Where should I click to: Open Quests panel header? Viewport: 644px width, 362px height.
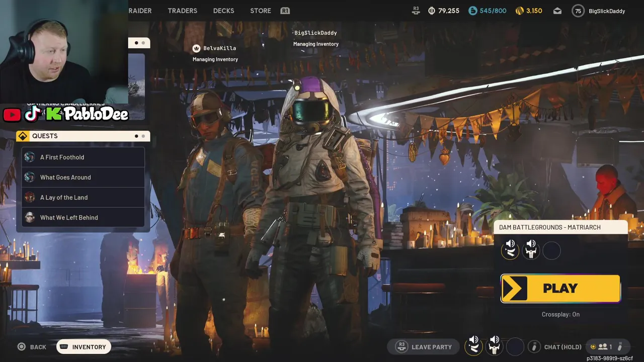point(83,136)
